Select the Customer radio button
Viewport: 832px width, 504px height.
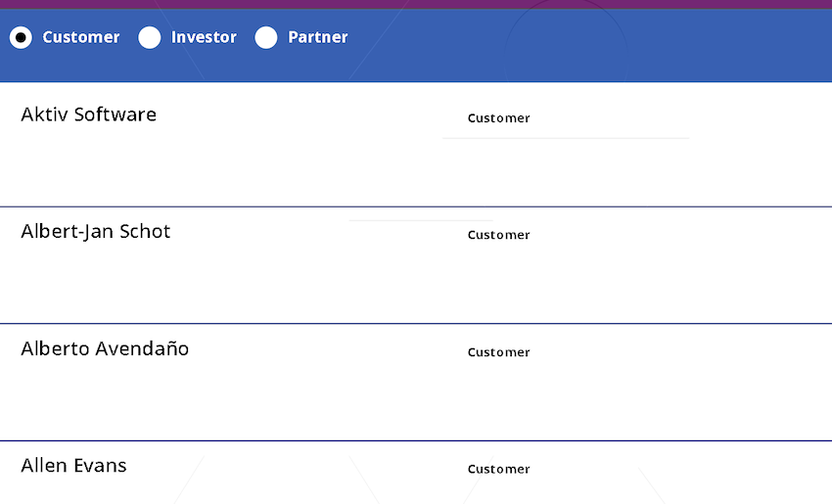21,37
